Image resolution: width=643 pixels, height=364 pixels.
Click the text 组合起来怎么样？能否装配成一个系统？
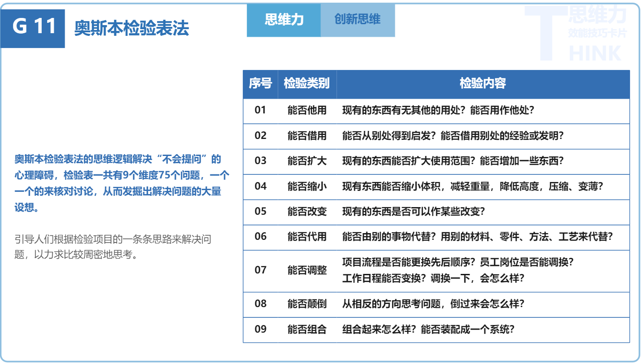pyautogui.click(x=429, y=329)
